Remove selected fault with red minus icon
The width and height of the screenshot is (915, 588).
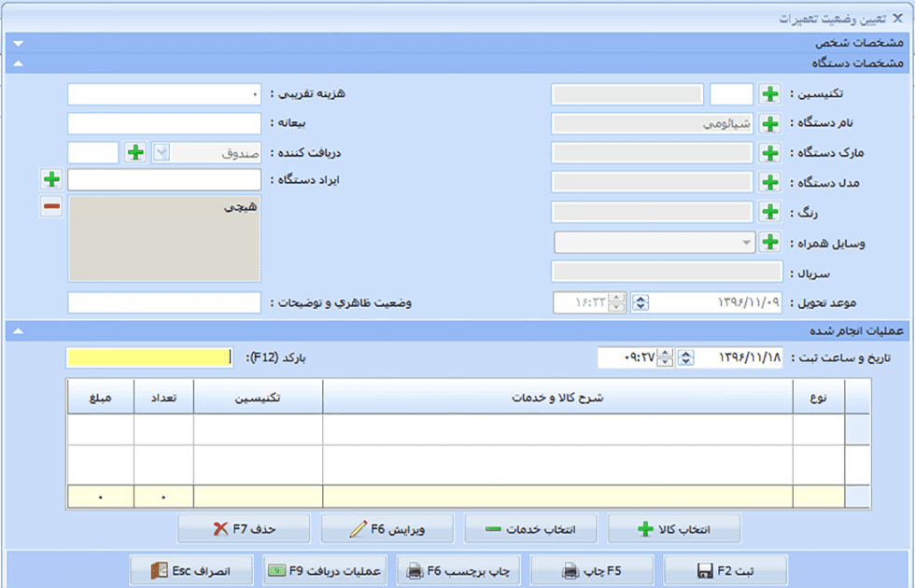coord(51,206)
